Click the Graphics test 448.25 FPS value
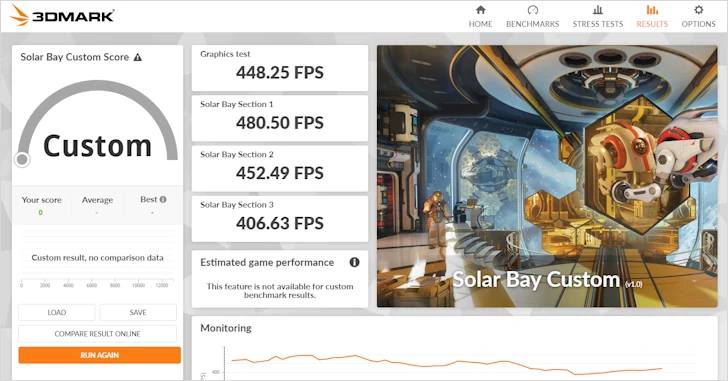Image resolution: width=728 pixels, height=381 pixels. (x=280, y=72)
